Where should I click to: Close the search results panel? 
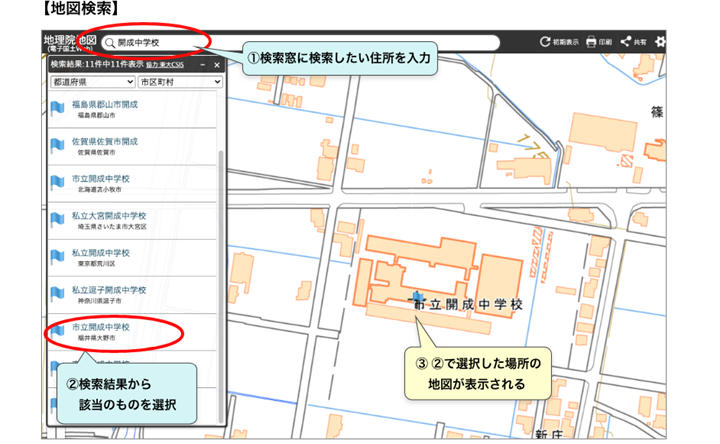(217, 64)
